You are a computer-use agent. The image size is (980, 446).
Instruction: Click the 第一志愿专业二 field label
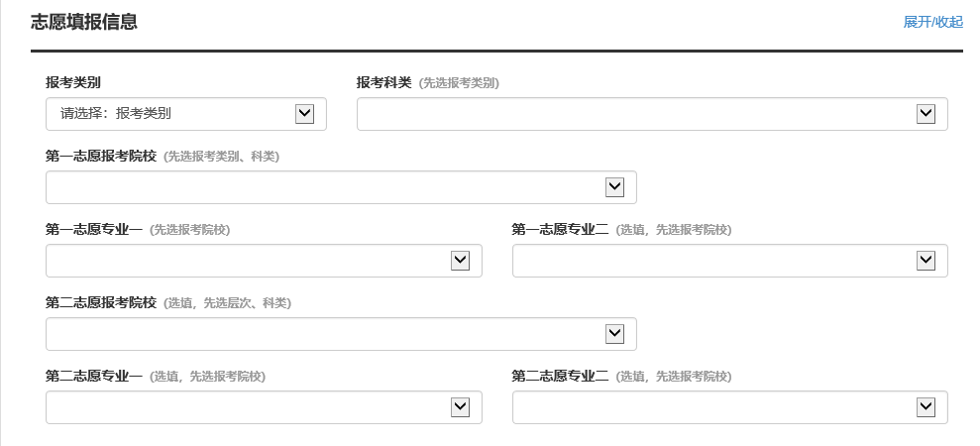[x=561, y=229]
